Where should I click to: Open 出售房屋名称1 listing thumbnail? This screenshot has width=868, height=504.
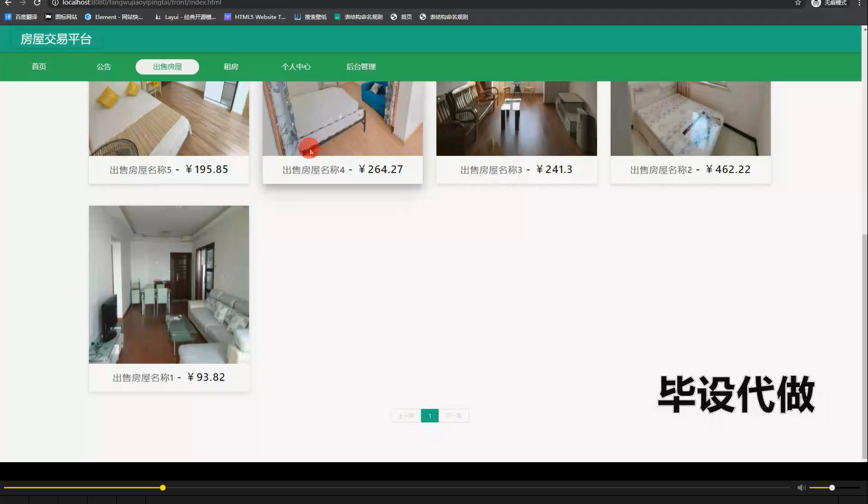click(168, 284)
